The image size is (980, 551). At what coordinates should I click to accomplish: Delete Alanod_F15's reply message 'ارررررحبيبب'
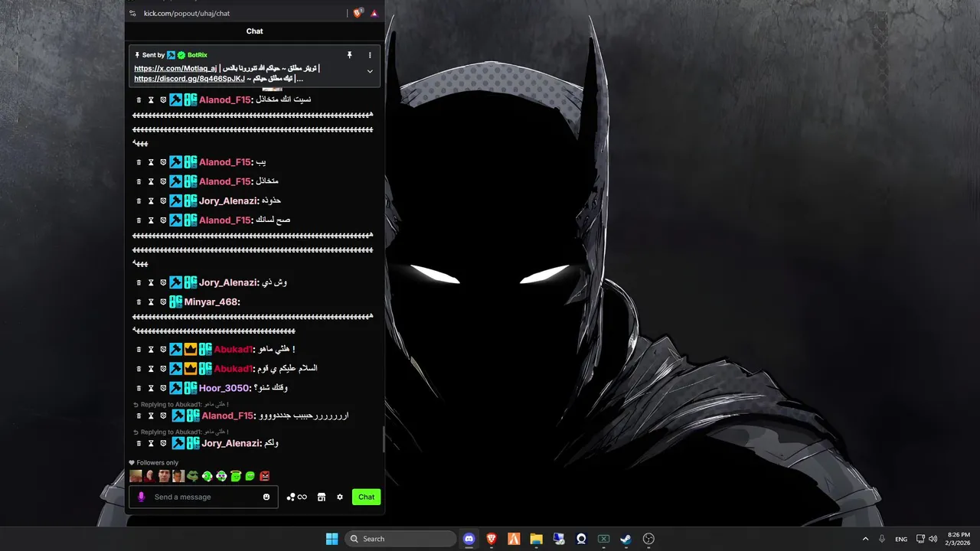click(139, 416)
